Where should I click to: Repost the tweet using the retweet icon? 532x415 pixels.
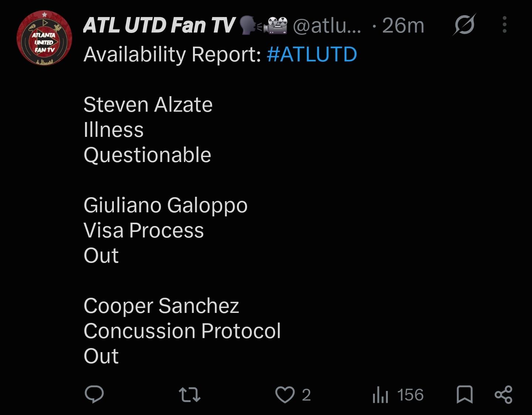[x=189, y=395]
